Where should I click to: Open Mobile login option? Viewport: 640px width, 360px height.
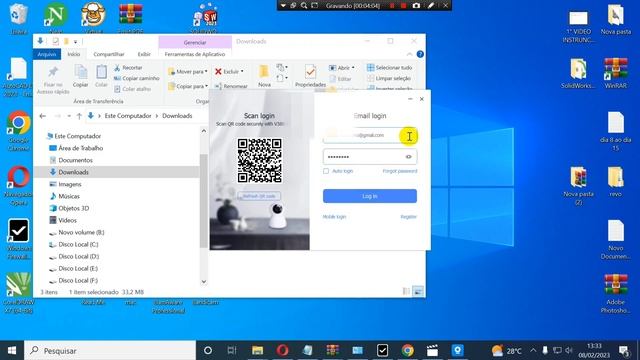(x=334, y=217)
